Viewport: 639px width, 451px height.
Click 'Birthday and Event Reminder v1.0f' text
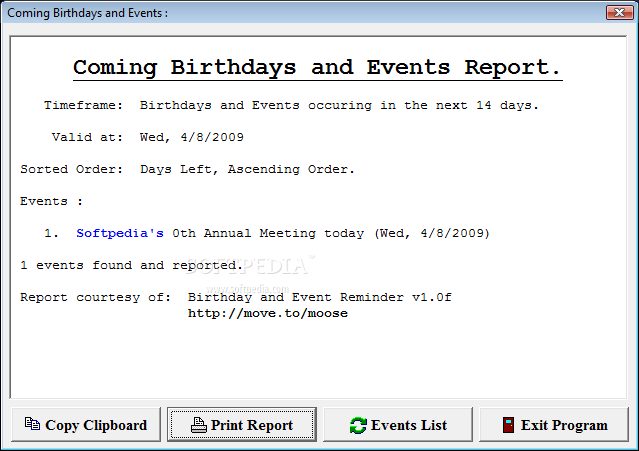point(320,297)
